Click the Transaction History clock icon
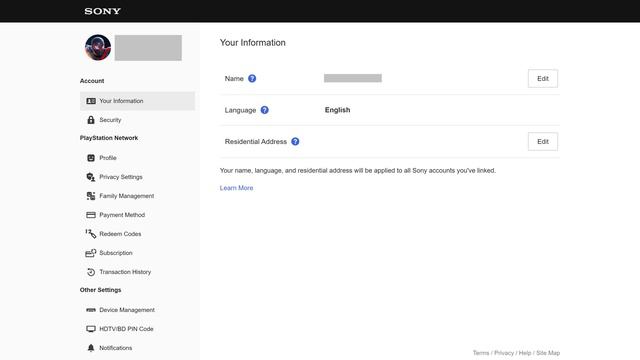This screenshot has width=640, height=360. pyautogui.click(x=91, y=272)
